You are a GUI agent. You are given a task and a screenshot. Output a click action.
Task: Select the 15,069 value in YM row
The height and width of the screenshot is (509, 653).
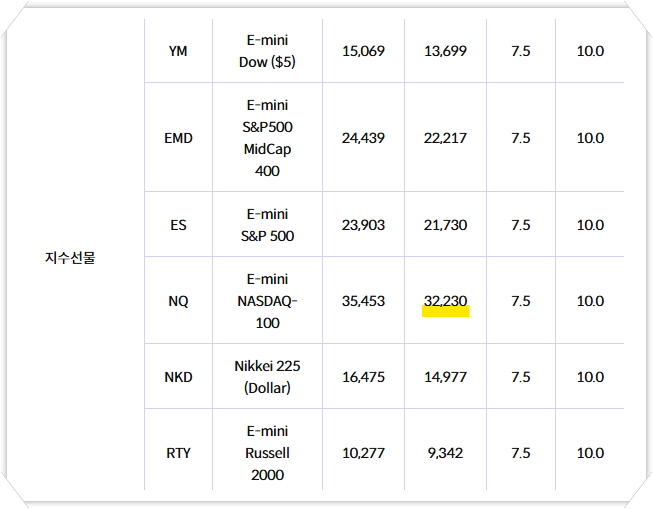coord(363,51)
